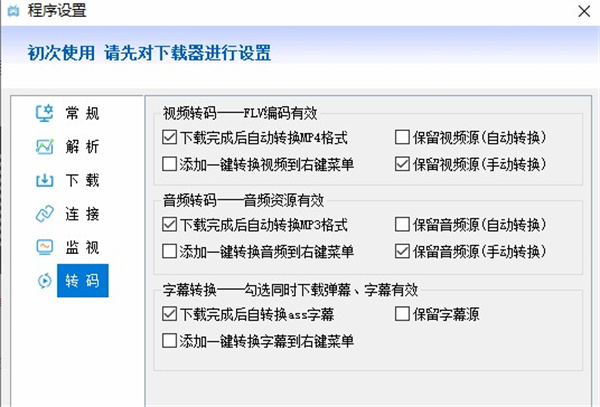This screenshot has width=600, height=407.
Task: Enable 添加一键转换视频到右键菜单
Action: coord(169,164)
